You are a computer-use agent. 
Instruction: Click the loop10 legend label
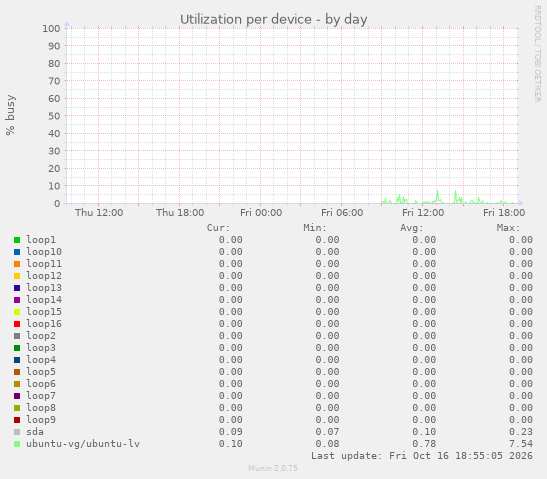(44, 252)
